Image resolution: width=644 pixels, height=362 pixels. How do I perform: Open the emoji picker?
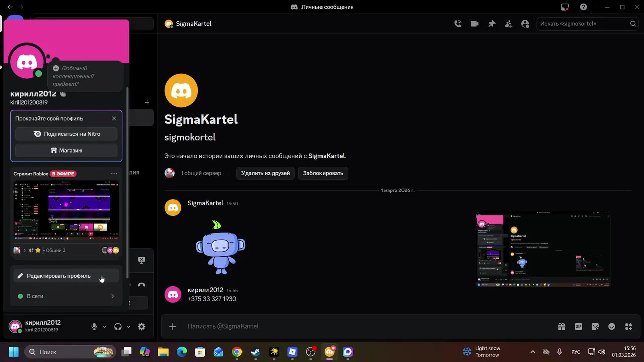click(612, 327)
